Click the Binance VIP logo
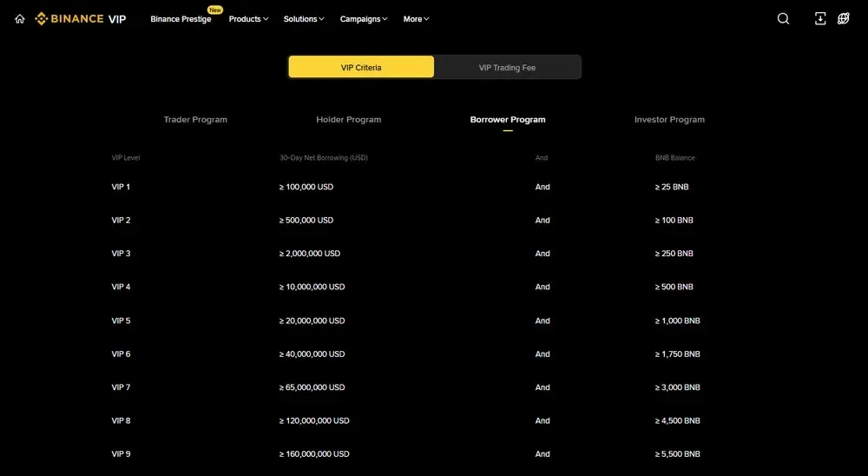This screenshot has height=476, width=868. pyautogui.click(x=81, y=19)
